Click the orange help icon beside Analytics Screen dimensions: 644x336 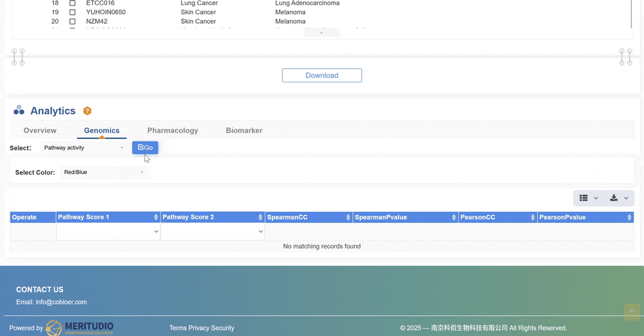pyautogui.click(x=88, y=111)
